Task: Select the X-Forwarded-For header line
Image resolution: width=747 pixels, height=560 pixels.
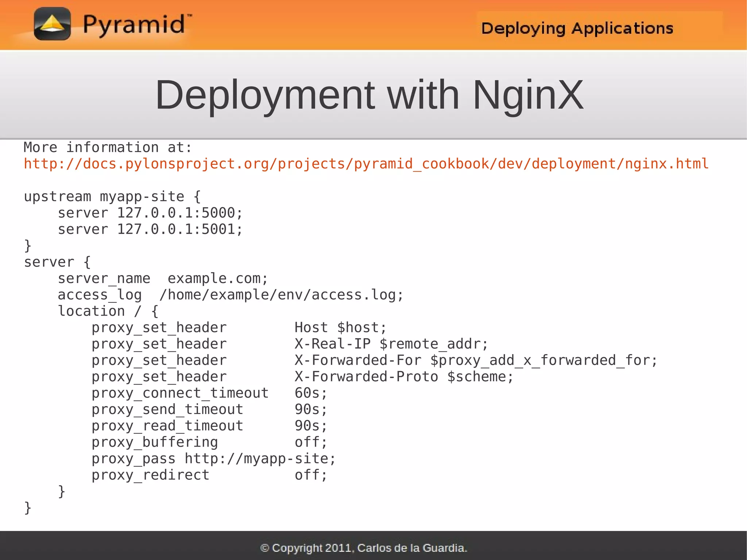Action: coord(375,360)
